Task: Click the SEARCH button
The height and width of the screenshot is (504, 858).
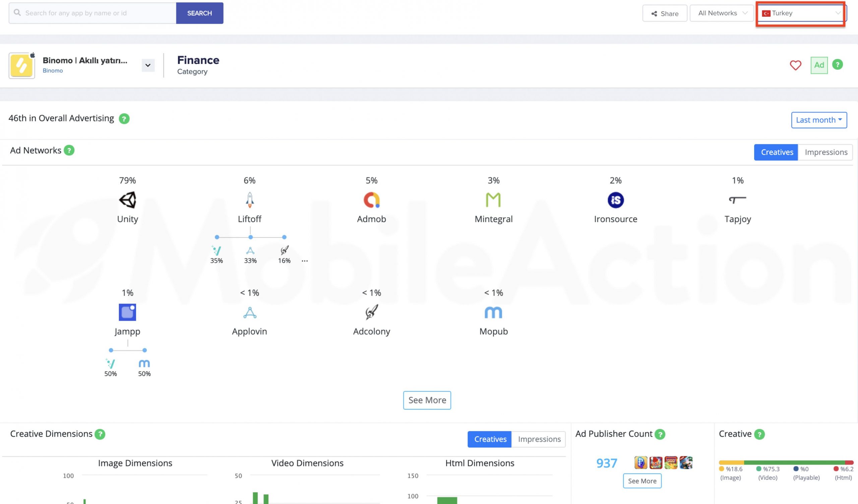Action: [x=199, y=13]
